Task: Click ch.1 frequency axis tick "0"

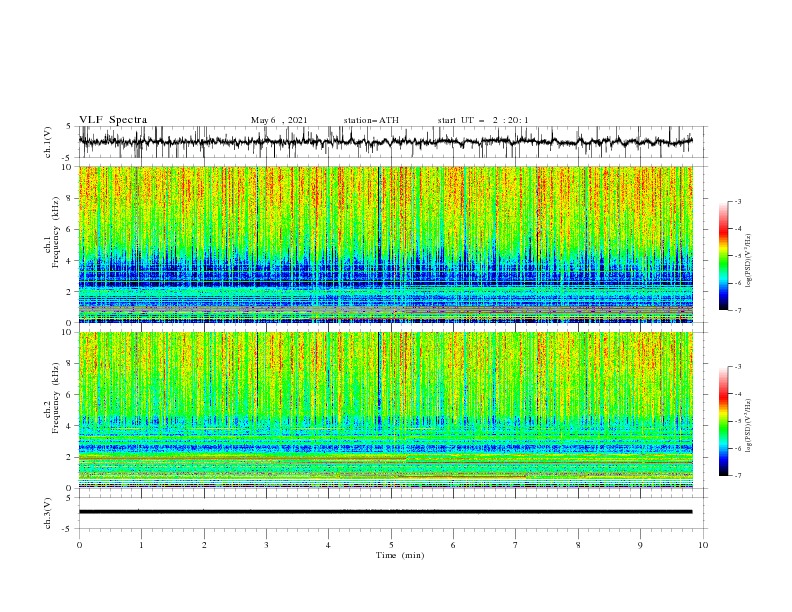Action: [71, 323]
